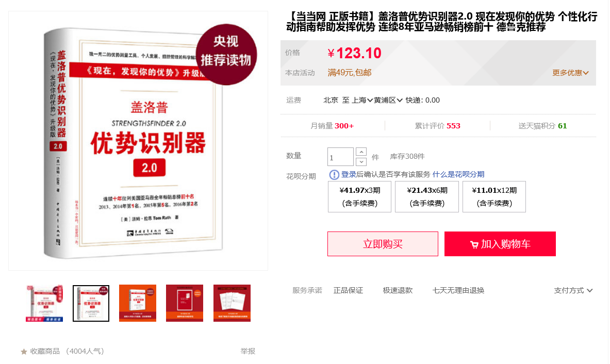
Task: Open the 上海 city dropdown
Action: (362, 101)
